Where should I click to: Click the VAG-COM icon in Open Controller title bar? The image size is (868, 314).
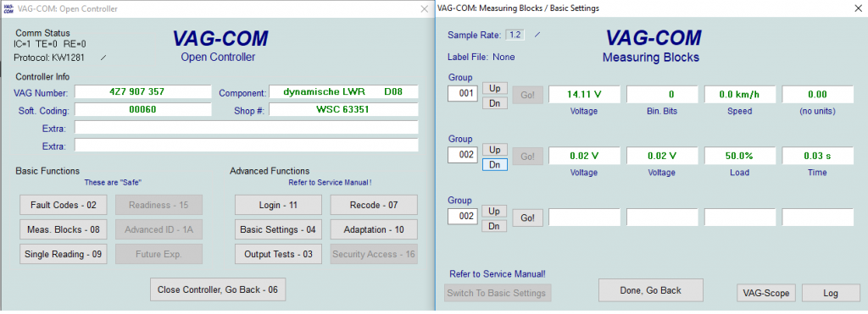(8, 8)
